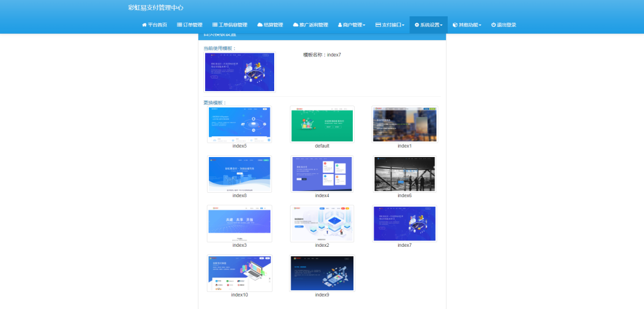Select the index10 template thumbnail
644x309 pixels.
coord(240,273)
